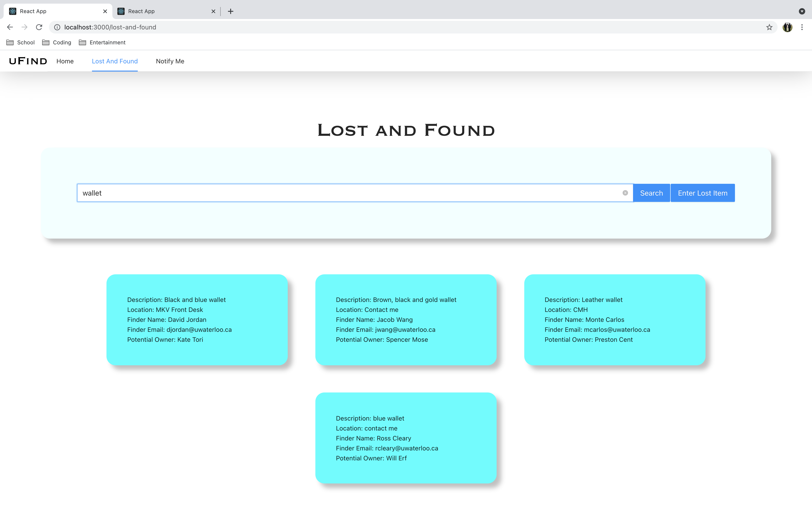Open the Entertainment bookmarks folder

click(102, 42)
